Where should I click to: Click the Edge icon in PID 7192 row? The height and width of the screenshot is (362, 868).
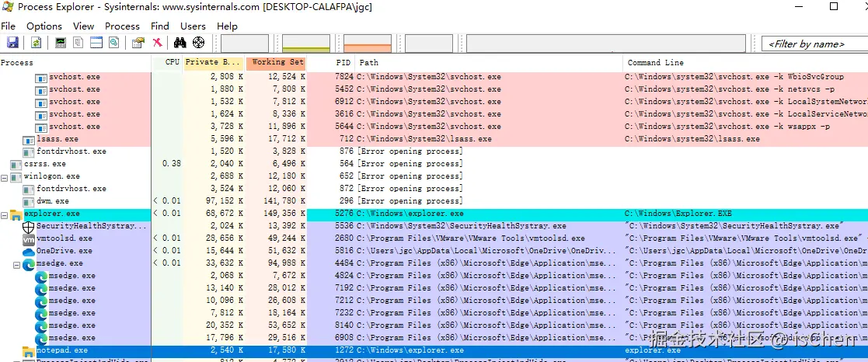pyautogui.click(x=41, y=288)
